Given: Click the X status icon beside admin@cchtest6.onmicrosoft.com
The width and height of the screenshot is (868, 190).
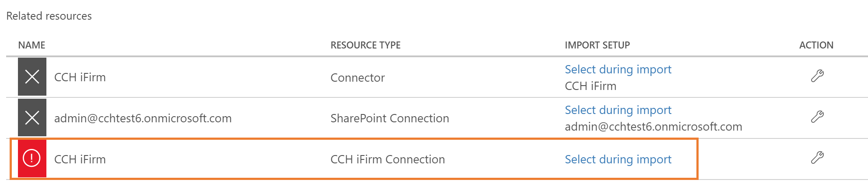Looking at the screenshot, I should point(32,117).
